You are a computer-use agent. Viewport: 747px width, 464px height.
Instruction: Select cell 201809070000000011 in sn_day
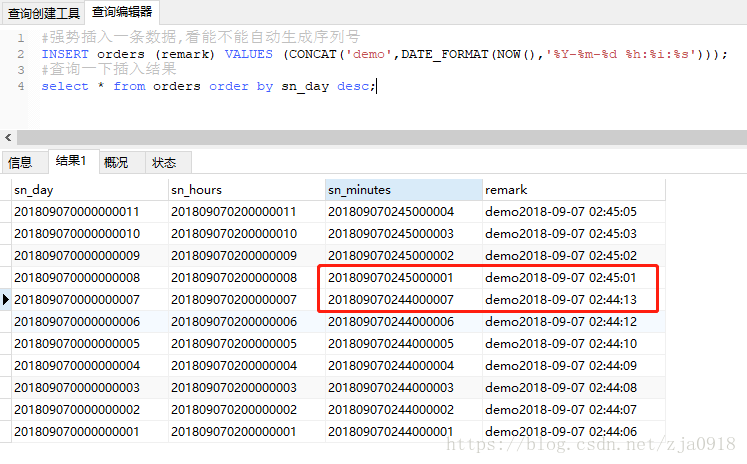(90, 212)
